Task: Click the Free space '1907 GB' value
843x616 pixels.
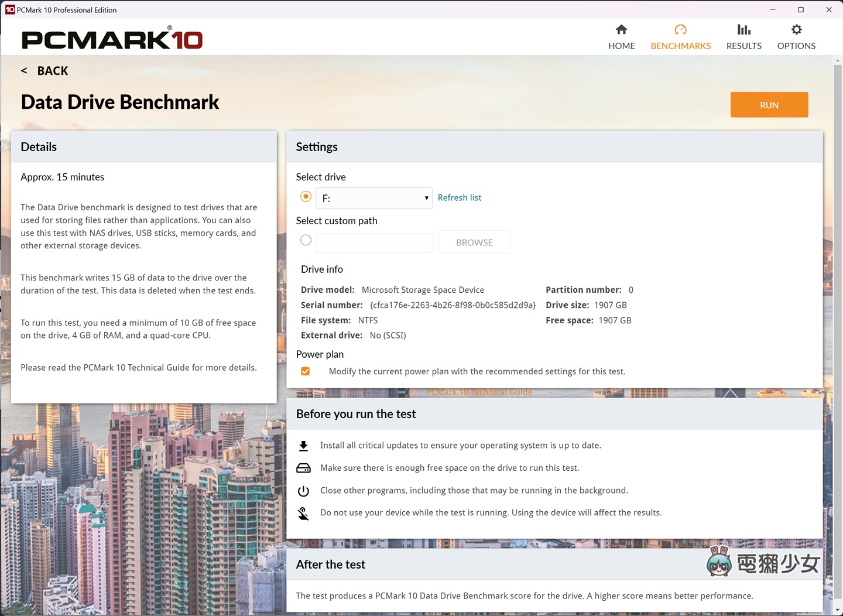Action: (x=615, y=320)
